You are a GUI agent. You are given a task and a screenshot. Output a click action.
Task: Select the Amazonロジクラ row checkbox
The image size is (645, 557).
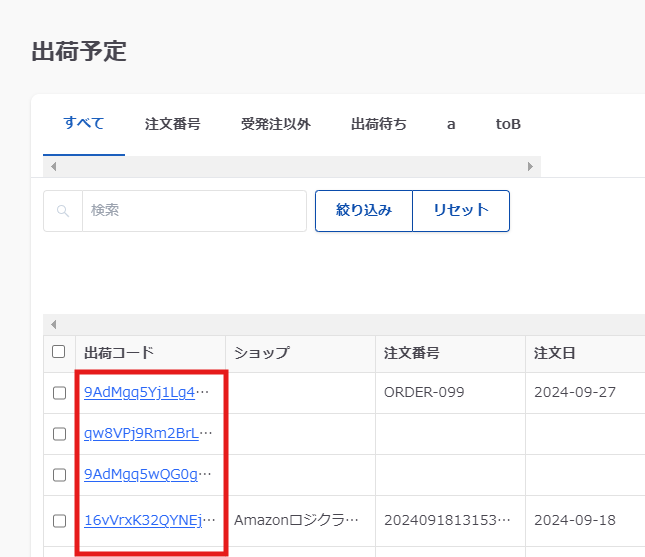point(59,521)
